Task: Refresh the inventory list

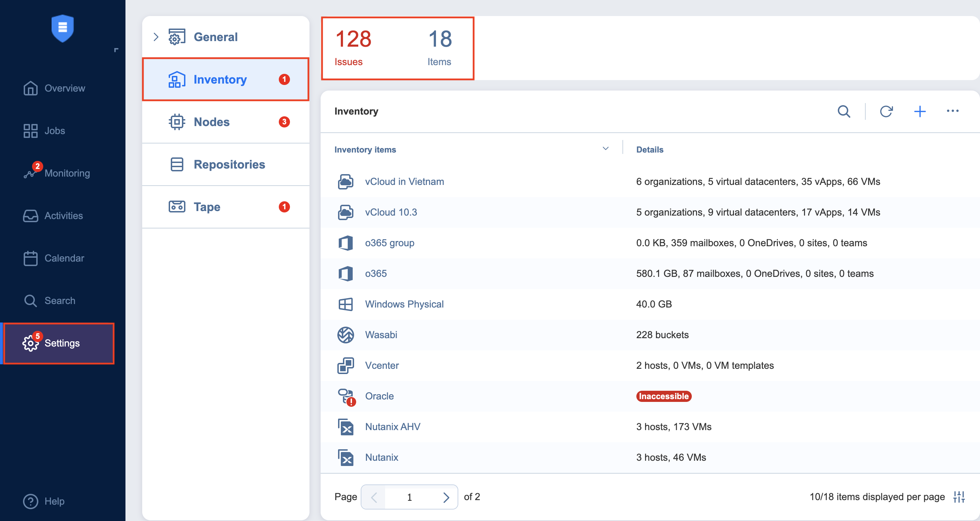Action: (886, 111)
